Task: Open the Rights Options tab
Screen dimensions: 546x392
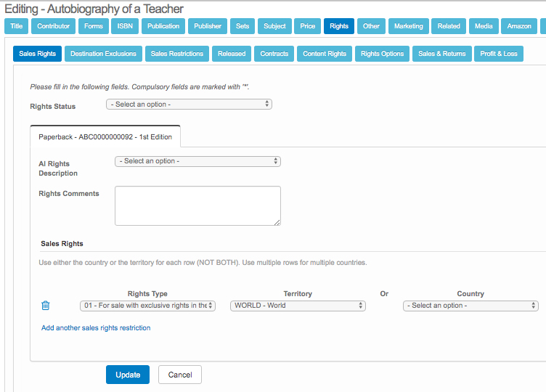Action: [383, 54]
